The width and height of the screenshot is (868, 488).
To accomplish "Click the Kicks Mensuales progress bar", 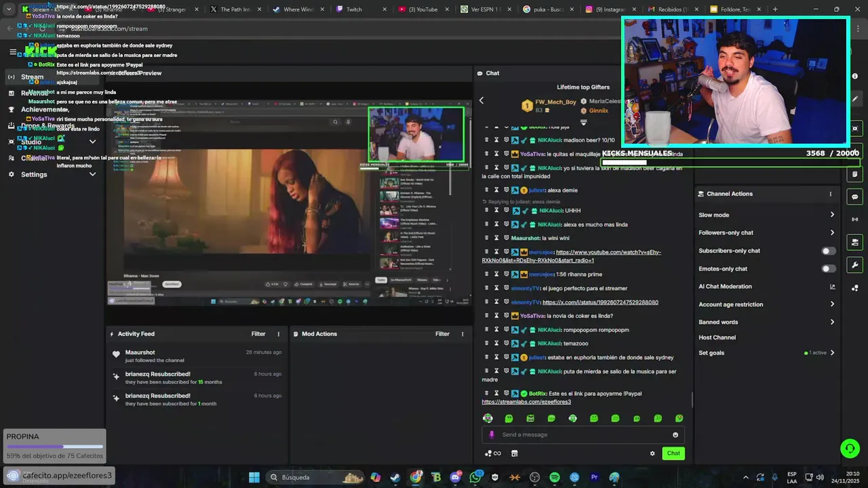I will (x=730, y=162).
